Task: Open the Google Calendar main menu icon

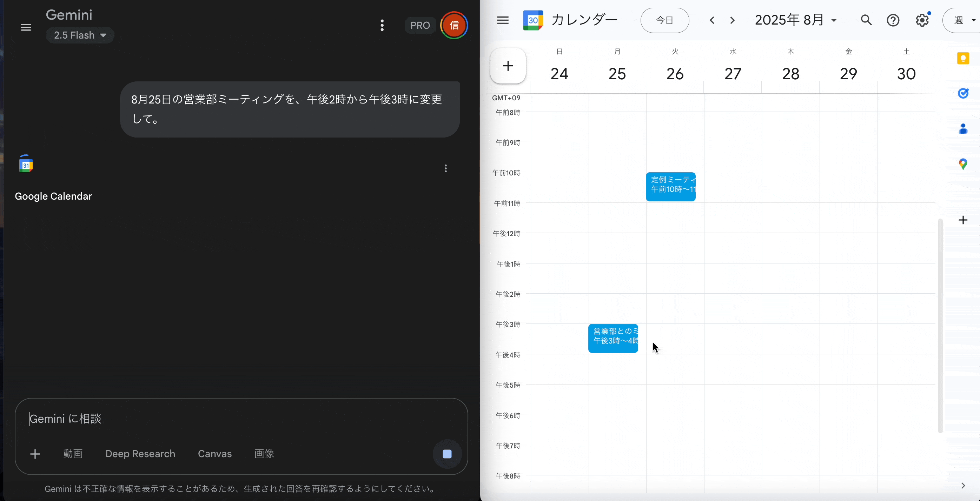Action: tap(503, 20)
